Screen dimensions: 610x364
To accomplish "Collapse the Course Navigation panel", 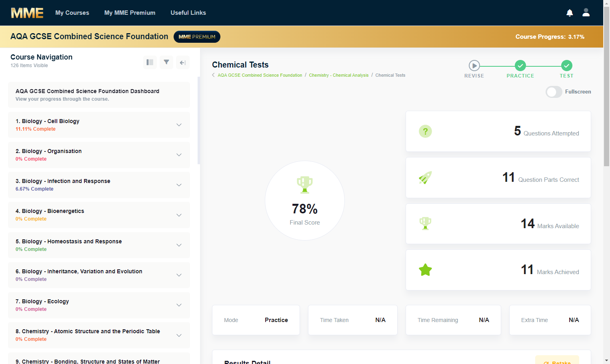I will (183, 62).
